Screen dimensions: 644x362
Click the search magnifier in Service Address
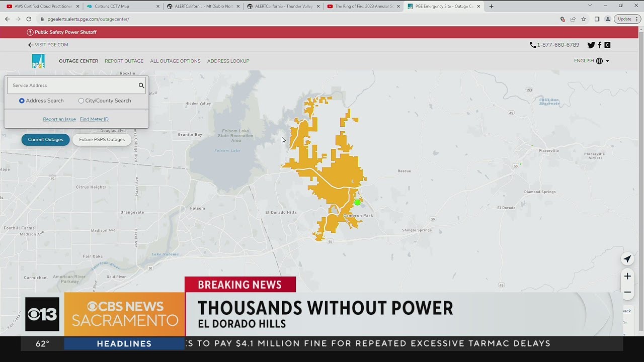[141, 85]
